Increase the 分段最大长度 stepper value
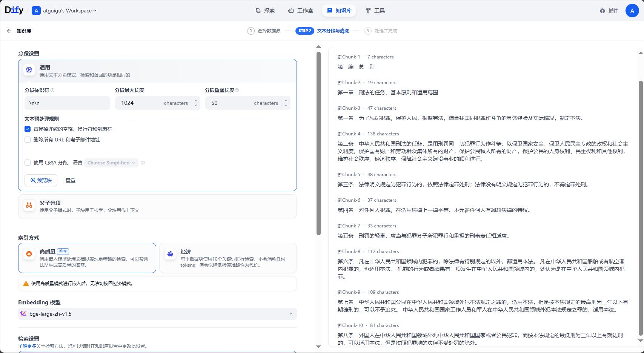 (196, 100)
